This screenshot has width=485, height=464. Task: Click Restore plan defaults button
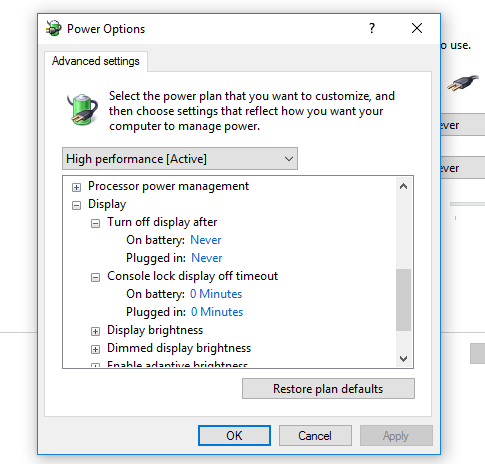[328, 389]
